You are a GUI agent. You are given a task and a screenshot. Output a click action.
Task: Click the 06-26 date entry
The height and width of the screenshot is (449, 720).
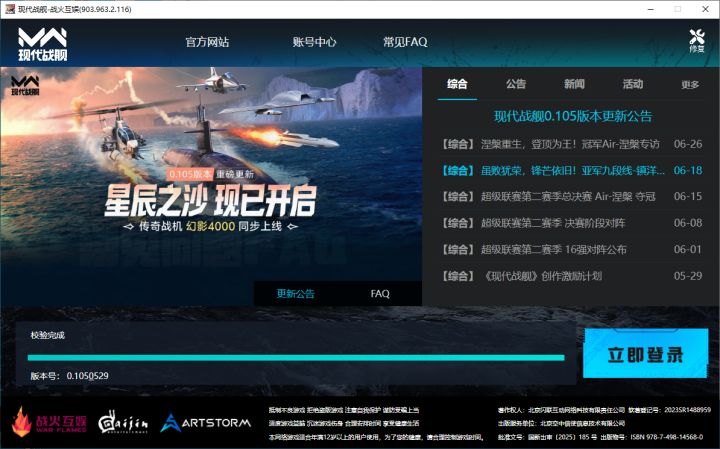tap(688, 144)
